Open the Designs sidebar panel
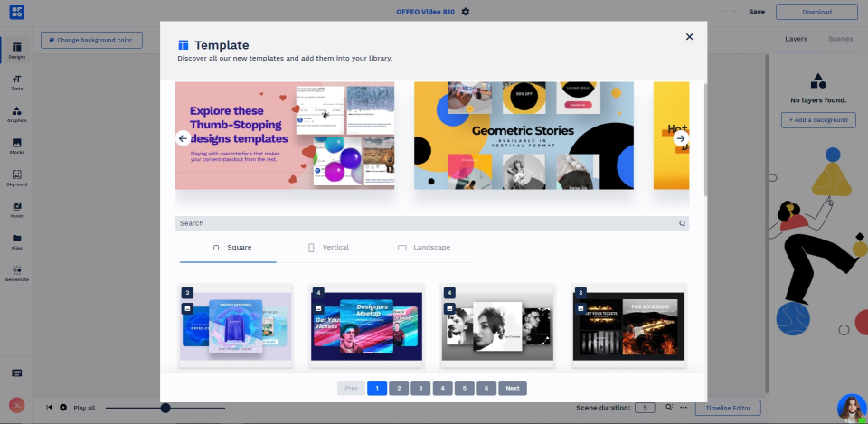This screenshot has width=868, height=424. click(x=16, y=50)
